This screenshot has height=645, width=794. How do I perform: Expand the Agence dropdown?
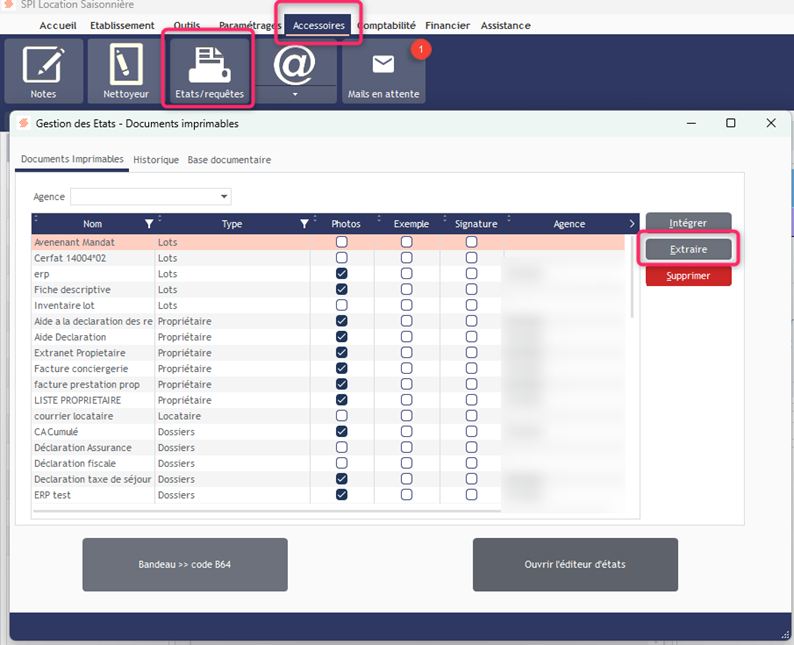[224, 197]
